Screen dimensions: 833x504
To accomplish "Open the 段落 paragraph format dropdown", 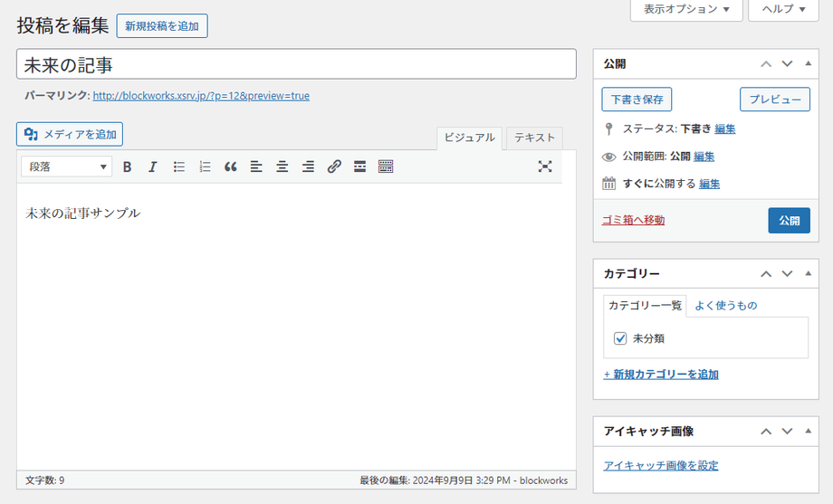I will click(66, 166).
